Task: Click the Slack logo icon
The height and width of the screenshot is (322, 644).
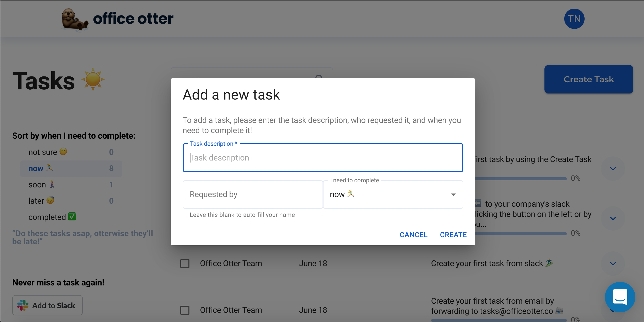Action: [x=23, y=305]
